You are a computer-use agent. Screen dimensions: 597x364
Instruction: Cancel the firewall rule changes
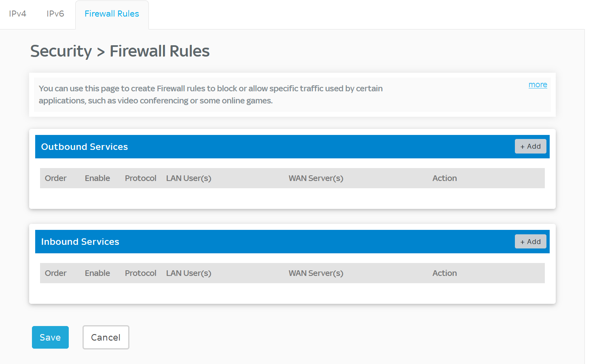tap(106, 337)
